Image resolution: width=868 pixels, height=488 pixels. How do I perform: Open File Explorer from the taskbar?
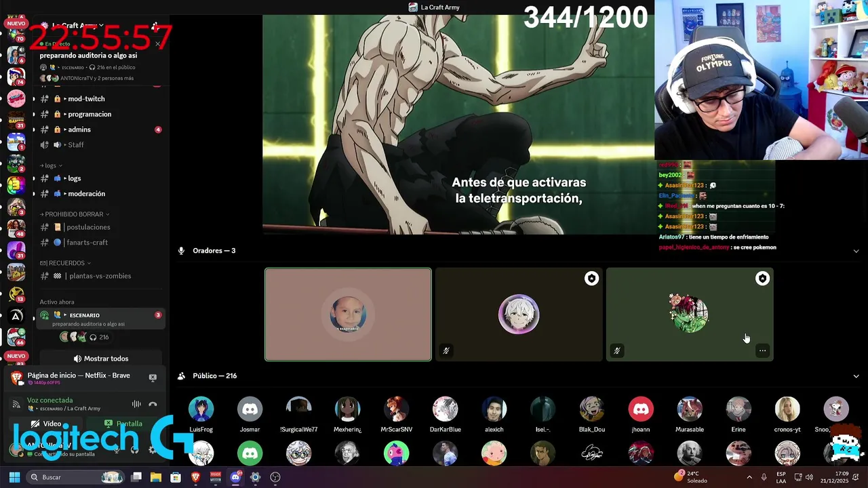(156, 477)
